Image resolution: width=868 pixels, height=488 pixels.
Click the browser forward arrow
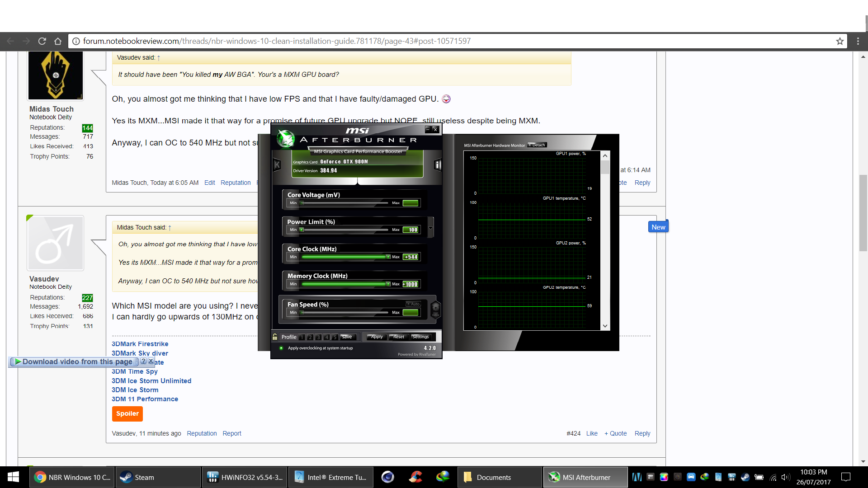26,41
